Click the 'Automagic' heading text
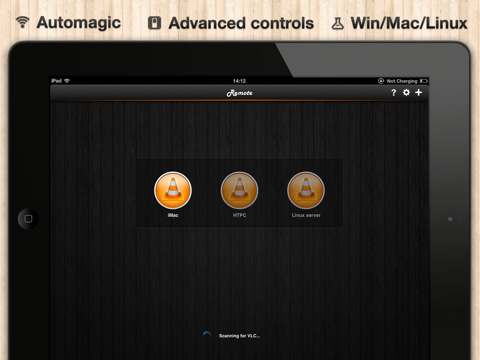 [79, 23]
